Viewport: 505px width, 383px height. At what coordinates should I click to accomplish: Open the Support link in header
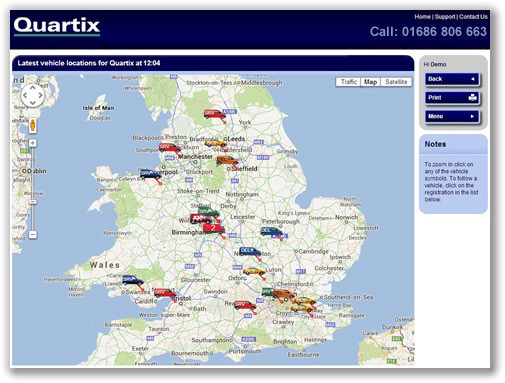[445, 17]
